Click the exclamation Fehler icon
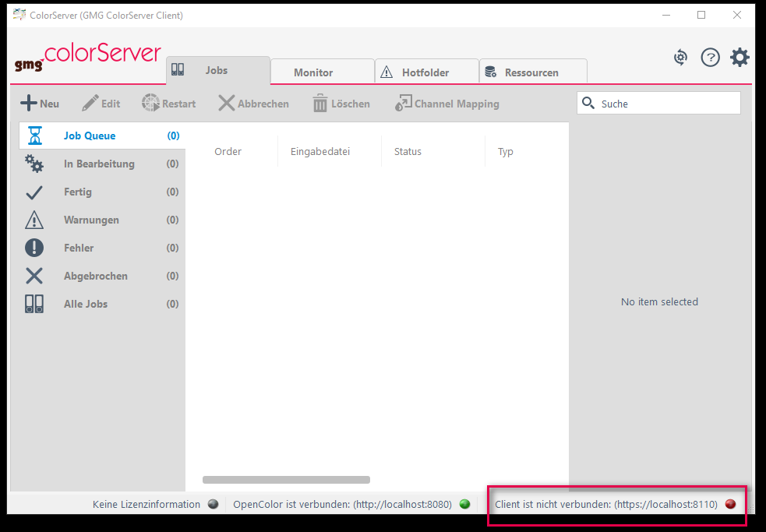Viewport: 766px width, 532px height. (x=34, y=248)
